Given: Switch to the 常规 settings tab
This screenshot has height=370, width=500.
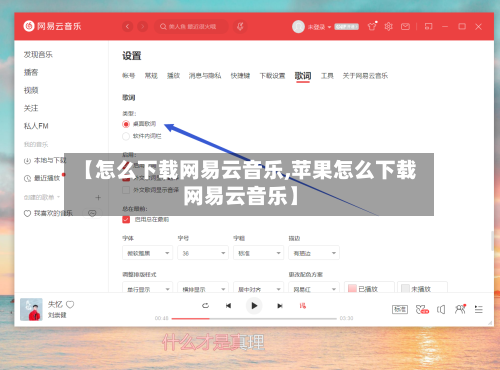Looking at the screenshot, I should 151,76.
